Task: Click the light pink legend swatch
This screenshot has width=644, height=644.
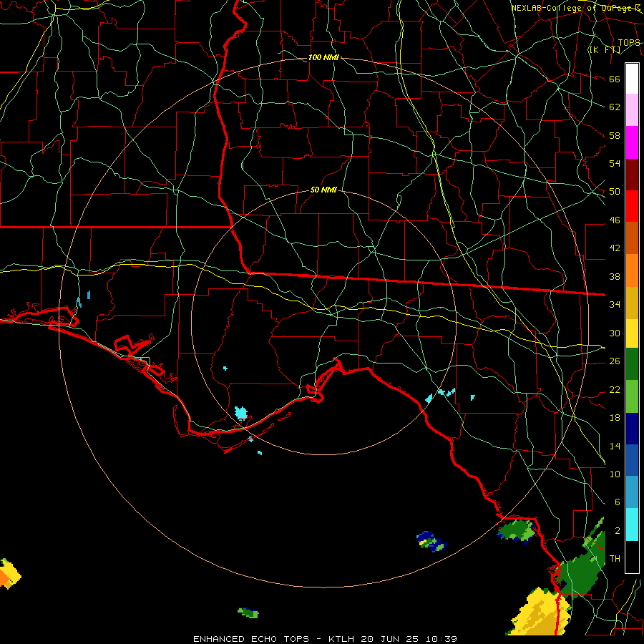Action: (x=632, y=110)
